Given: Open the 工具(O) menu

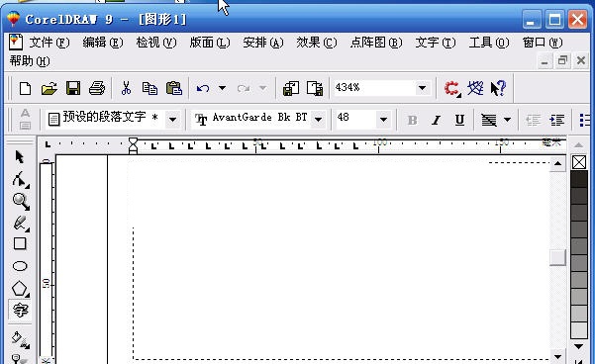Looking at the screenshot, I should (489, 43).
